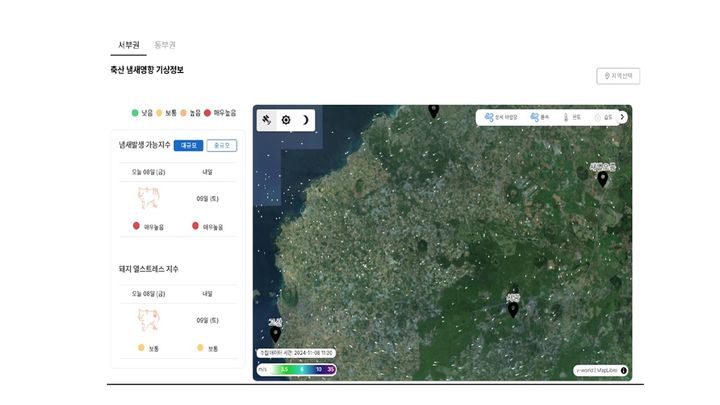Open the 지역선택 region selector
This screenshot has width=720, height=405.
pyautogui.click(x=617, y=76)
